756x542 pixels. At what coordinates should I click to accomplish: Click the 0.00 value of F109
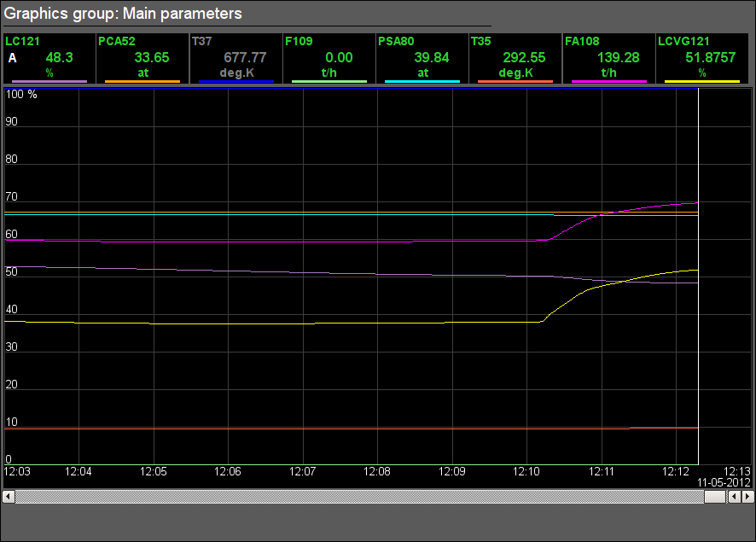(339, 57)
